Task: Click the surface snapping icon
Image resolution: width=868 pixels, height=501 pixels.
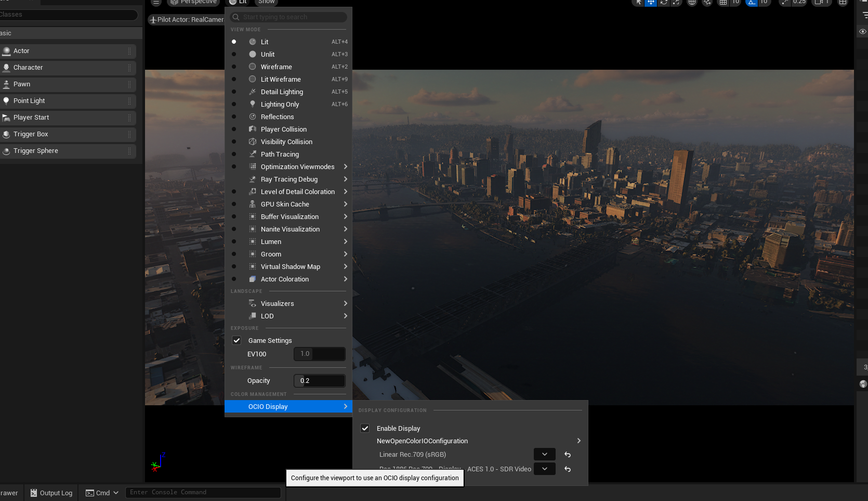Action: point(707,2)
